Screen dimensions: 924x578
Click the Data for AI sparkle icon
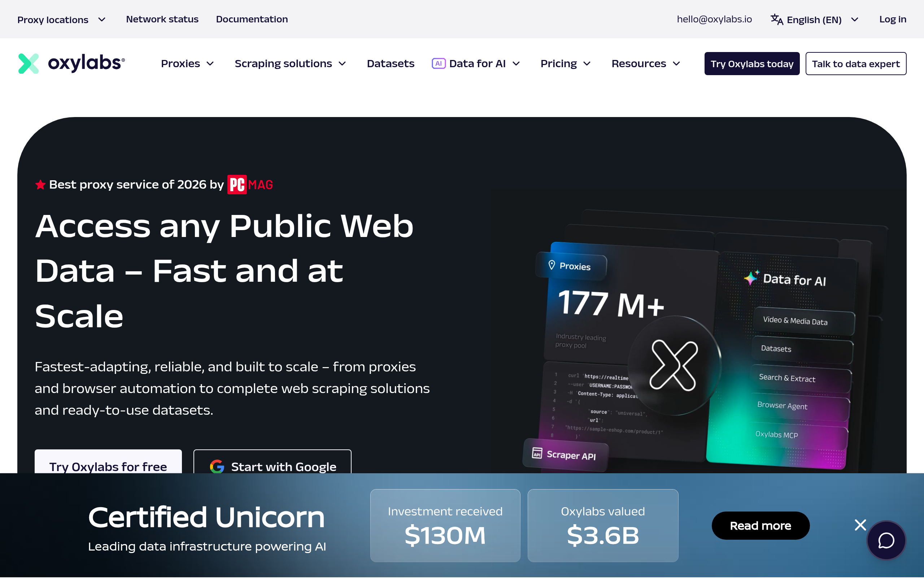[751, 277]
